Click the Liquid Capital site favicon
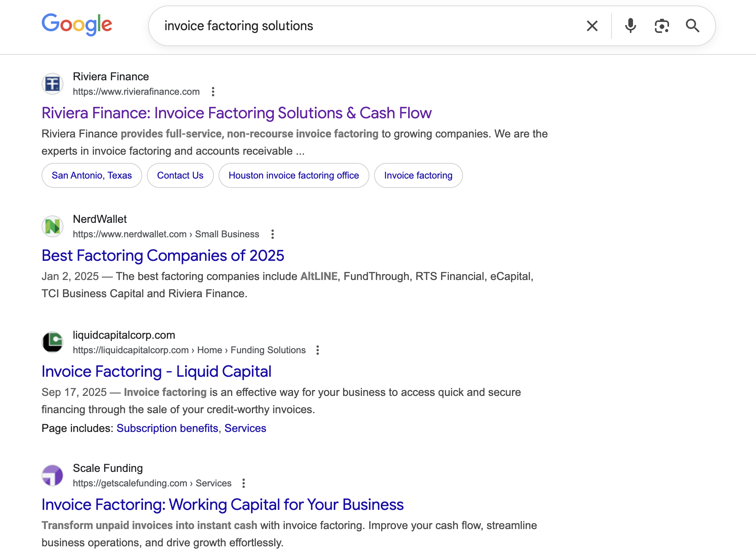 pyautogui.click(x=52, y=342)
